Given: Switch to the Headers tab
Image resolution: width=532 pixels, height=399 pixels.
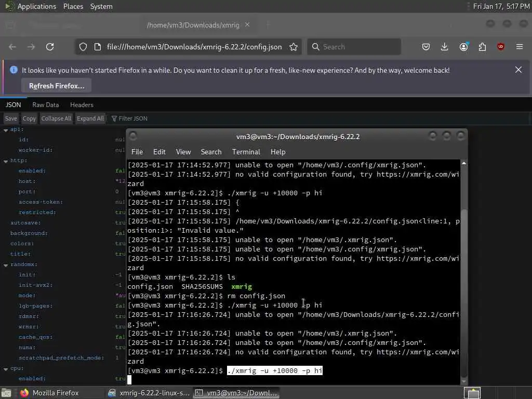Looking at the screenshot, I should (x=82, y=105).
